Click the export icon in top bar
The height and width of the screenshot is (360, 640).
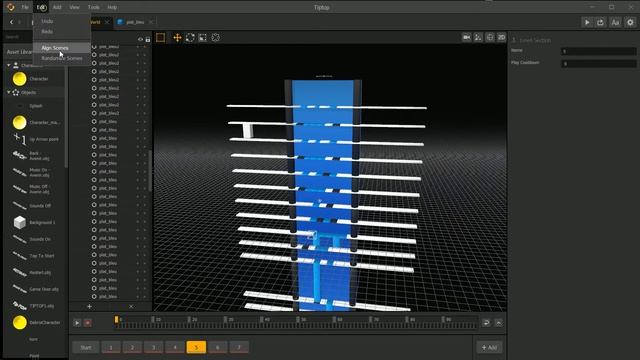click(x=600, y=22)
